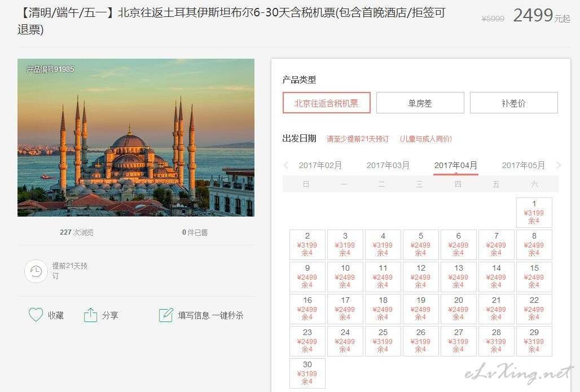Click the product title heading text

click(x=231, y=21)
